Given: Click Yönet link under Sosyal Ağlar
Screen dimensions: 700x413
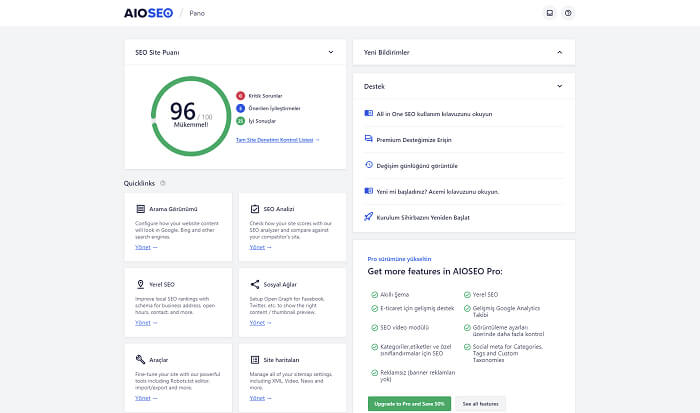Looking at the screenshot, I should click(260, 323).
